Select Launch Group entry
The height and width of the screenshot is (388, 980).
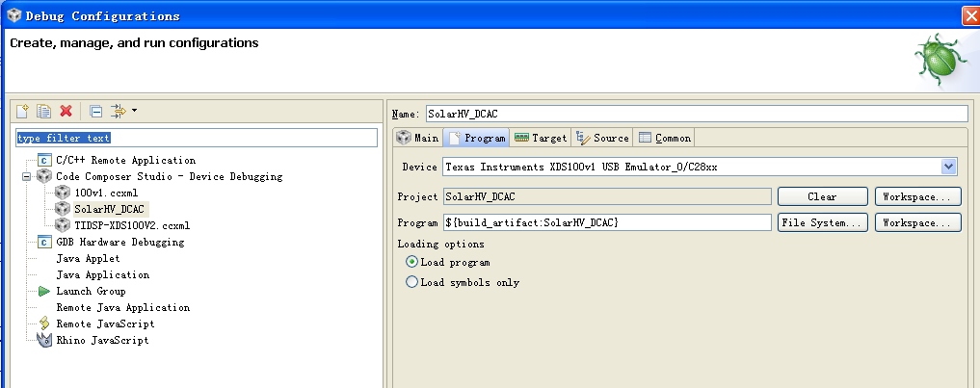(x=91, y=291)
